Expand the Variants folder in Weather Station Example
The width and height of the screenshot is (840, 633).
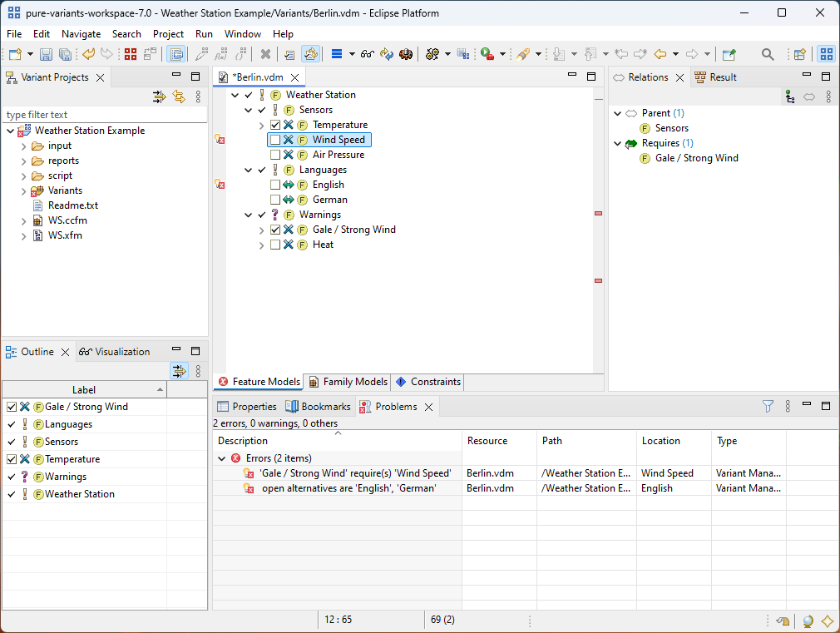click(24, 190)
